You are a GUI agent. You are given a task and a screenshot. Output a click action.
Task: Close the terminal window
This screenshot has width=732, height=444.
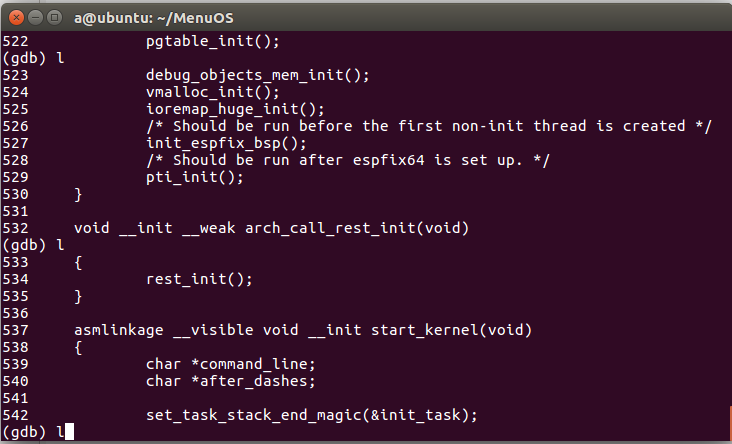pyautogui.click(x=14, y=15)
